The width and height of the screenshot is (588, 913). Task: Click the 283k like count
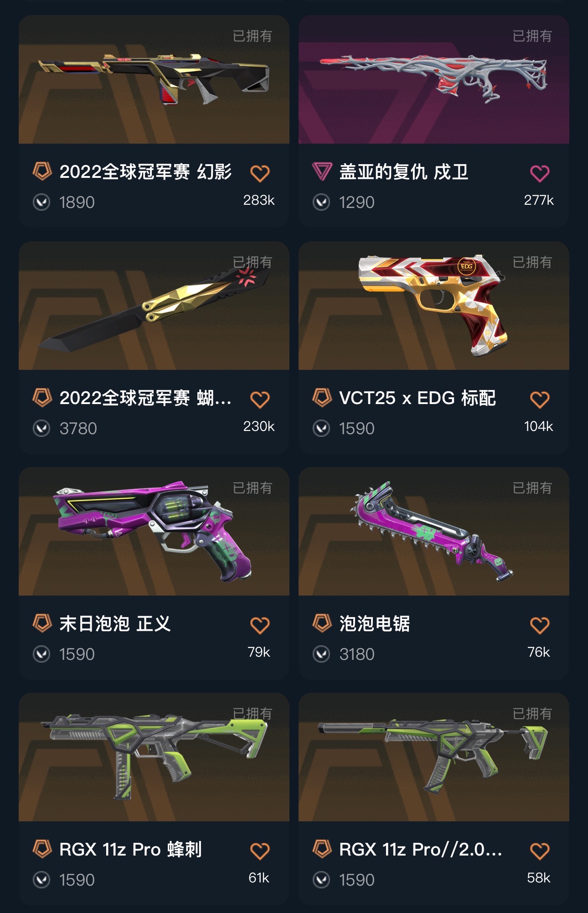pyautogui.click(x=259, y=200)
